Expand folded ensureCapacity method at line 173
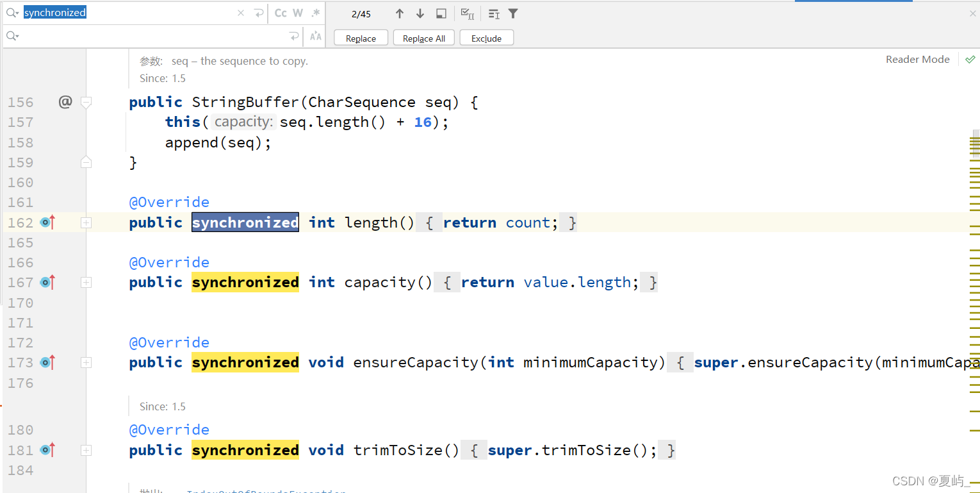The image size is (980, 493). (86, 362)
